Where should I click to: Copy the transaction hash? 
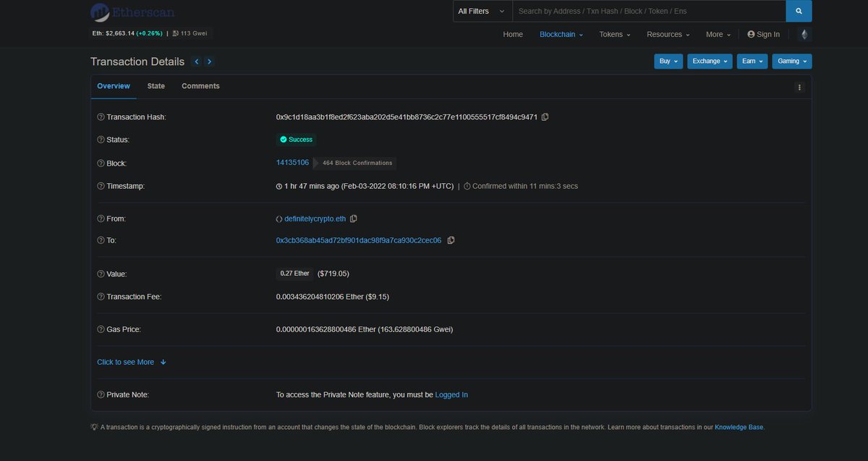(545, 117)
